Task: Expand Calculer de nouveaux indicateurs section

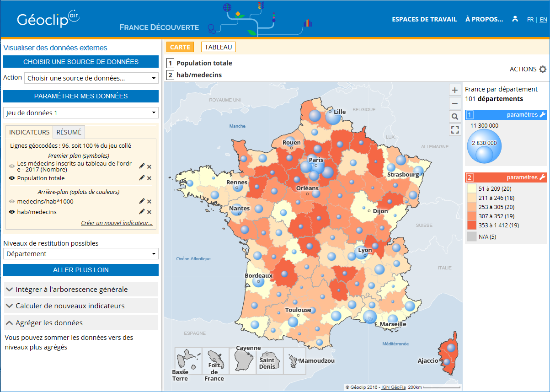Action: click(x=81, y=306)
